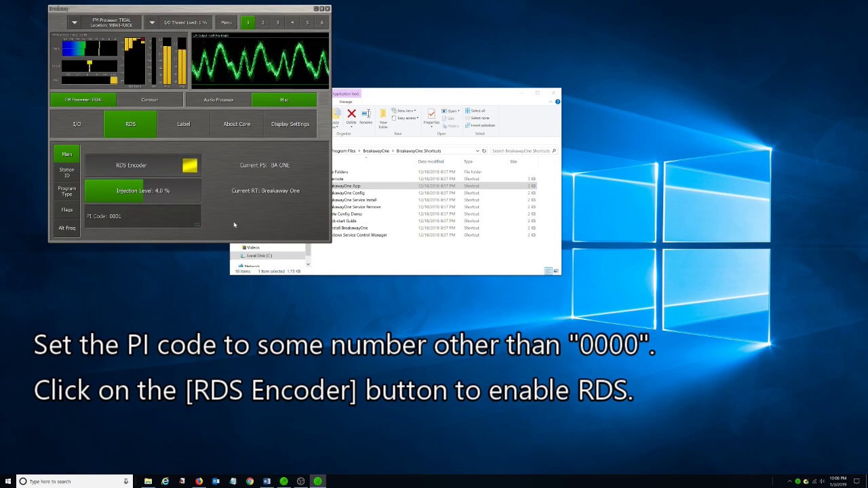Select preset slot 3
Viewport: 868px width, 488px height.
(x=277, y=22)
